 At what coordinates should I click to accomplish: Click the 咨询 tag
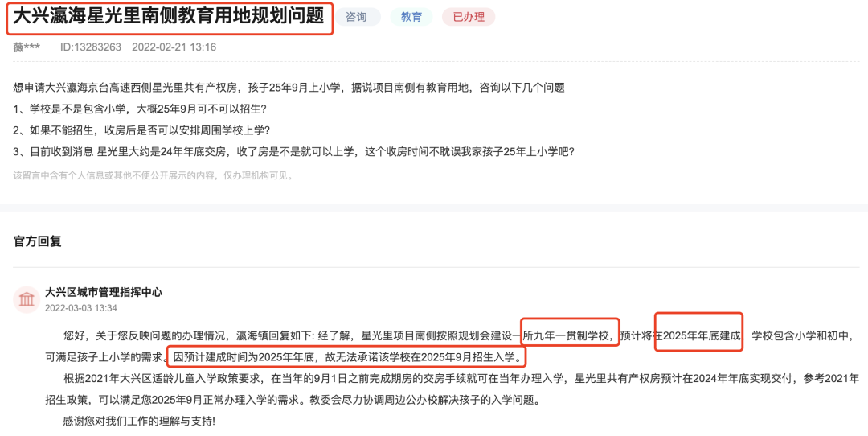357,17
